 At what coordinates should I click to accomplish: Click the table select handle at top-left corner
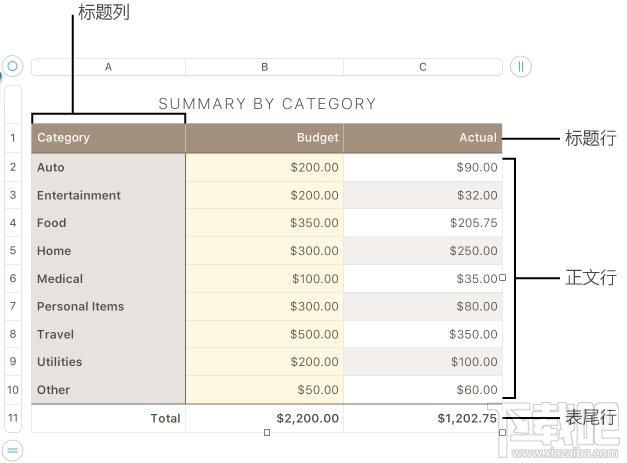(12, 67)
